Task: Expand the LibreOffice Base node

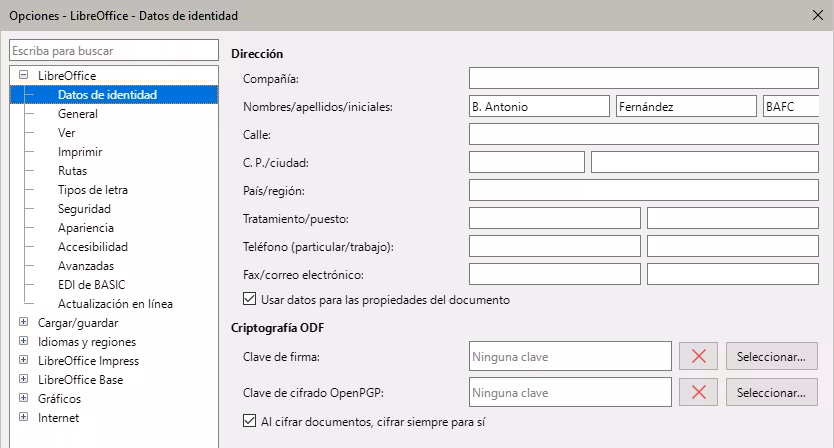Action: (23, 379)
